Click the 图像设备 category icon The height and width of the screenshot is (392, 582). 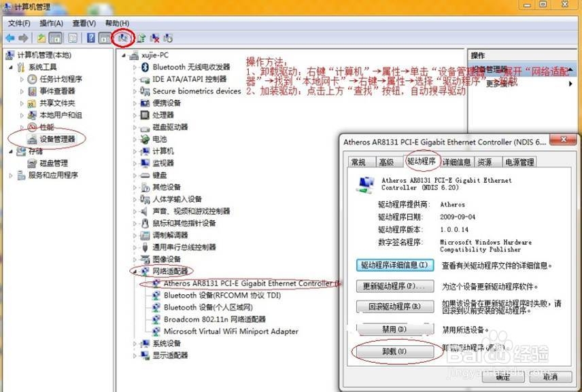(x=145, y=260)
